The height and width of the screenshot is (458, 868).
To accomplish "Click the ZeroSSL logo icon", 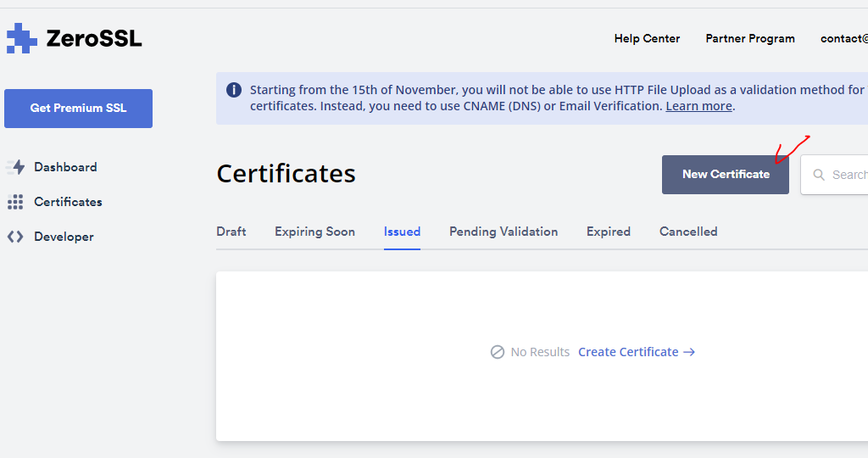I will 21,38.
